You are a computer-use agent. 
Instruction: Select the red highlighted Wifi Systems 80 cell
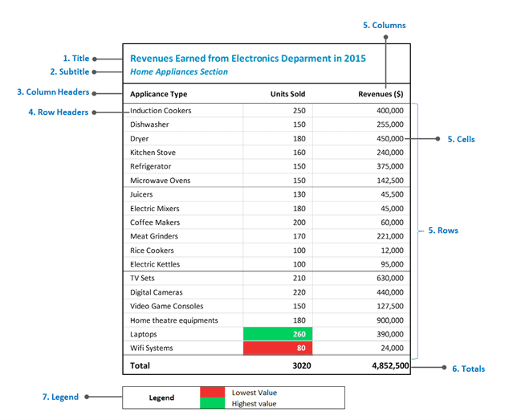(278, 348)
